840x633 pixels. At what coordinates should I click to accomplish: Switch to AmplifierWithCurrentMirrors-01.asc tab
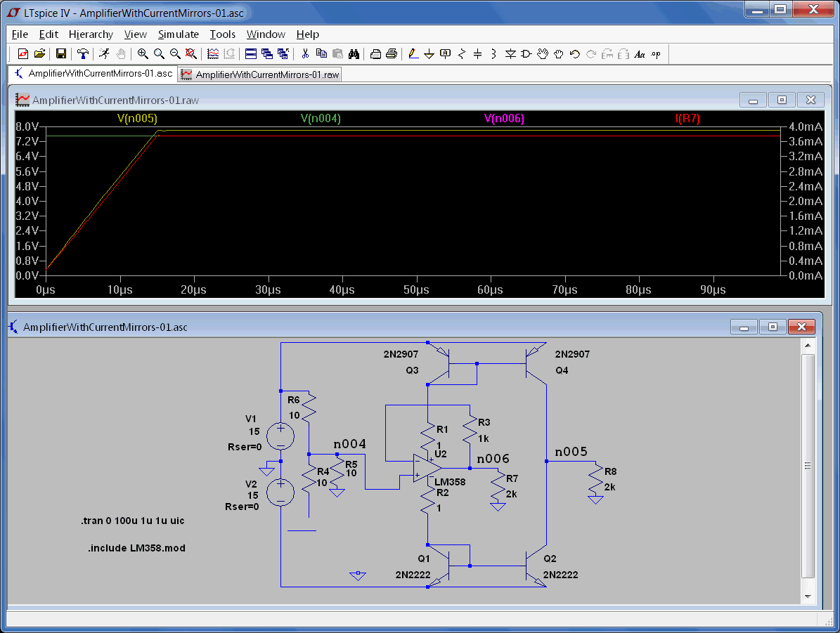pos(93,73)
